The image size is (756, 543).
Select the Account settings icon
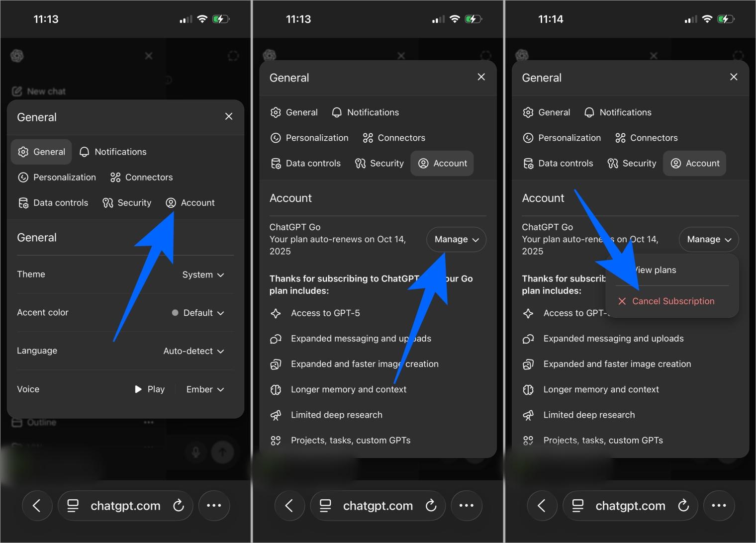click(171, 202)
